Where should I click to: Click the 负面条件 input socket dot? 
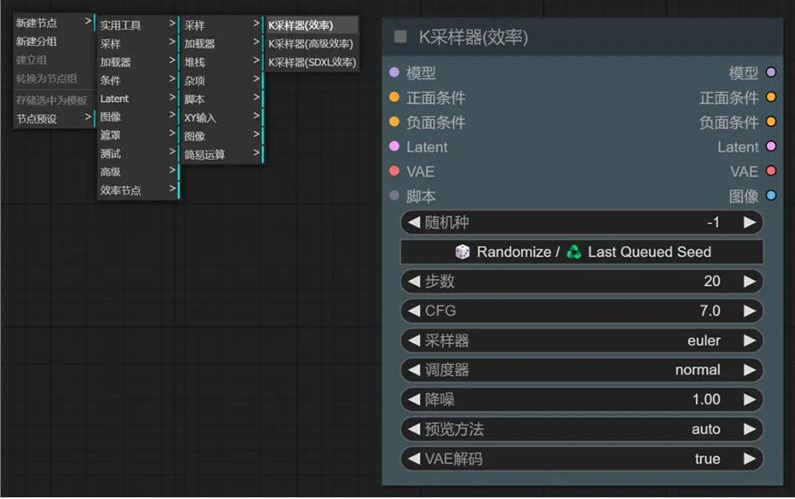394,122
